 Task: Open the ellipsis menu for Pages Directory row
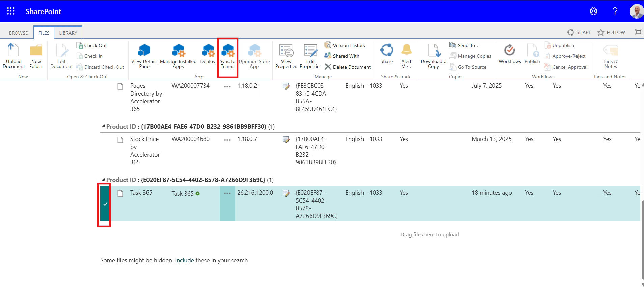227,86
